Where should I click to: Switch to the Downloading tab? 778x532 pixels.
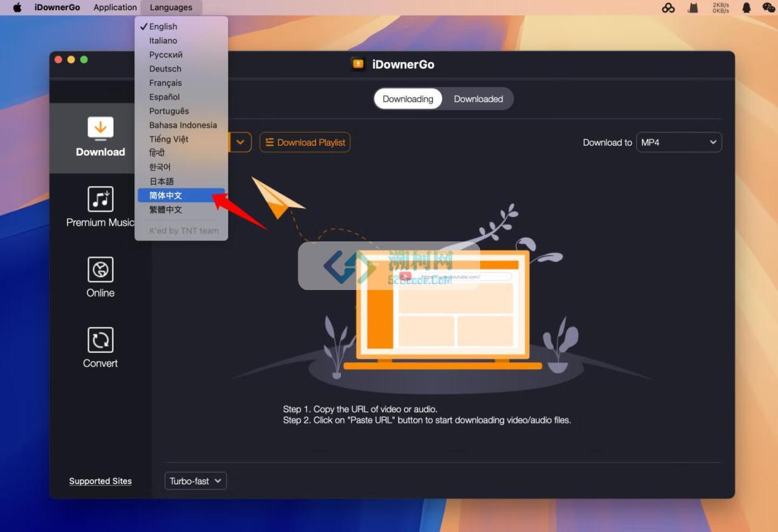[408, 99]
